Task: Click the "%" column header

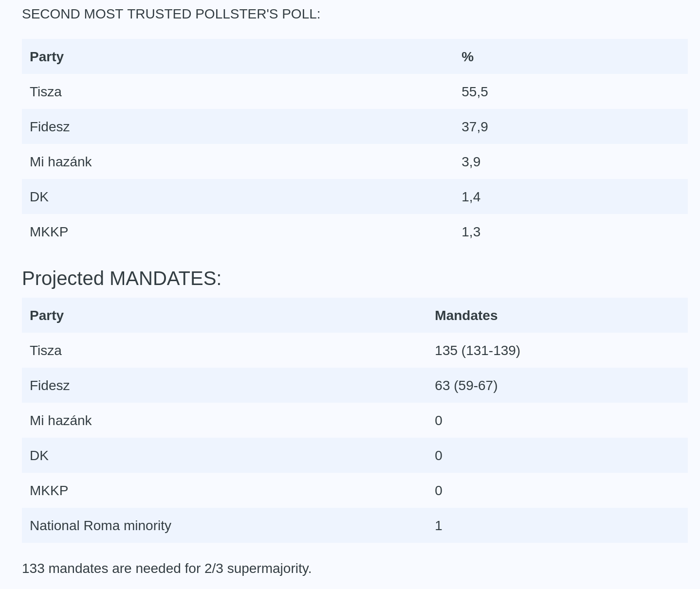Action: [467, 57]
